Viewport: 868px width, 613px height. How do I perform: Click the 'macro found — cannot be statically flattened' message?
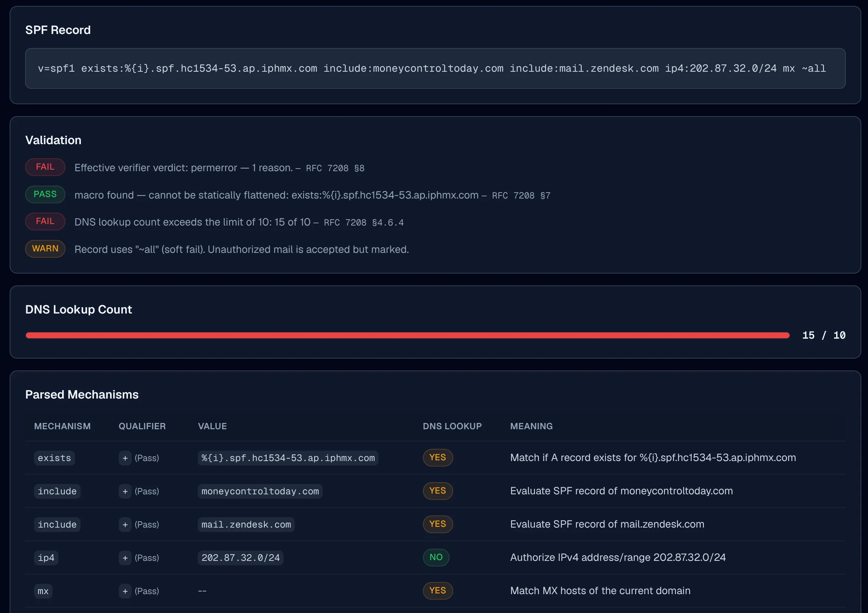click(x=277, y=195)
